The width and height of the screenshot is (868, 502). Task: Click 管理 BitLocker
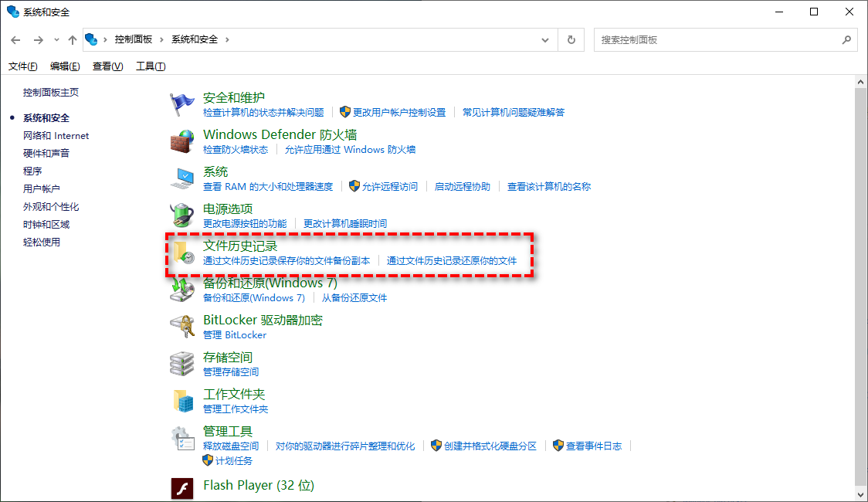235,335
